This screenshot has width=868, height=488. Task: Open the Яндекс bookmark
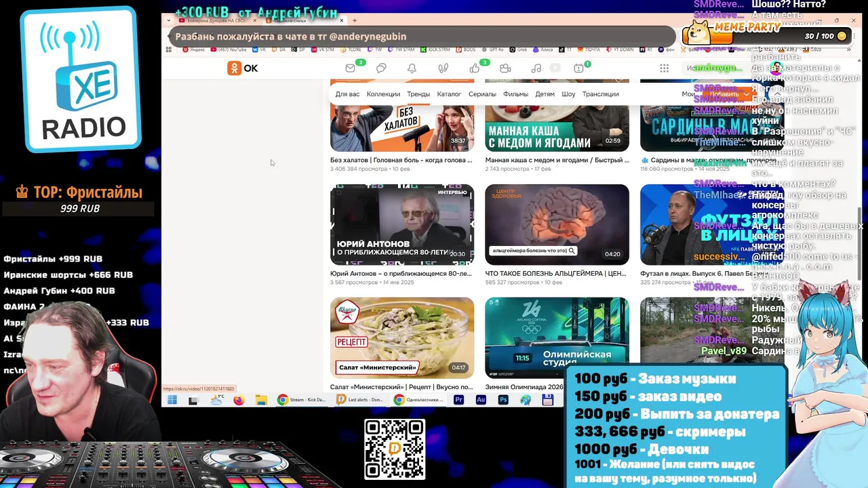click(194, 49)
